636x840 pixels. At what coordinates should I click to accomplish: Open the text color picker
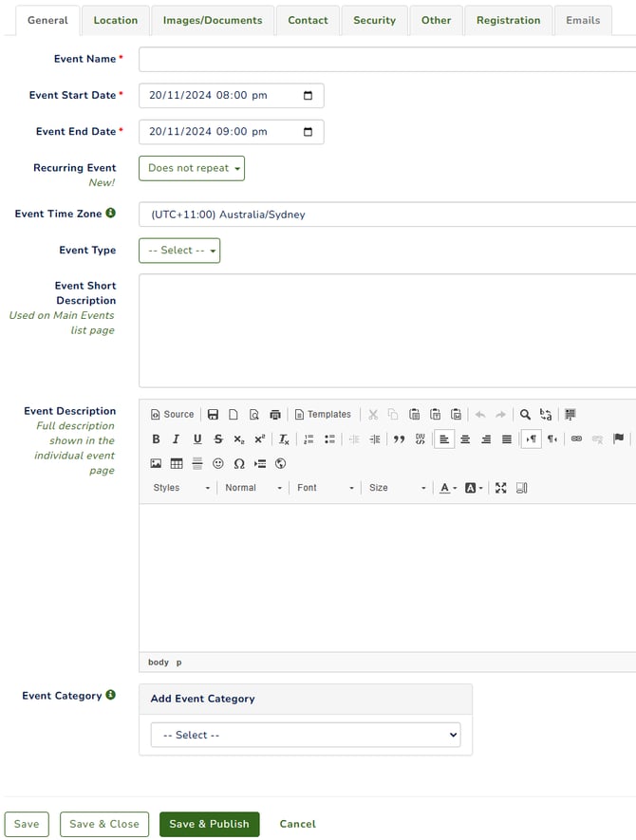447,488
